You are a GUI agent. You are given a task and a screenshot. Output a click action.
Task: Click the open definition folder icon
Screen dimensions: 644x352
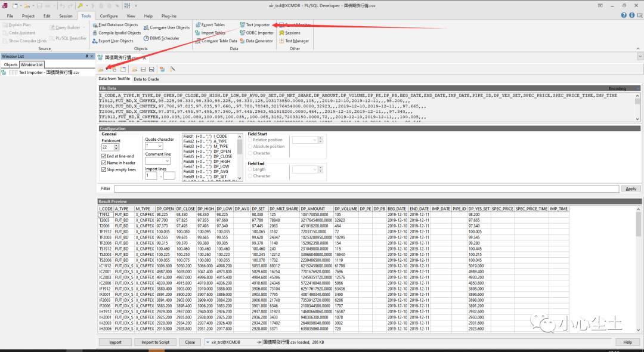[134, 69]
